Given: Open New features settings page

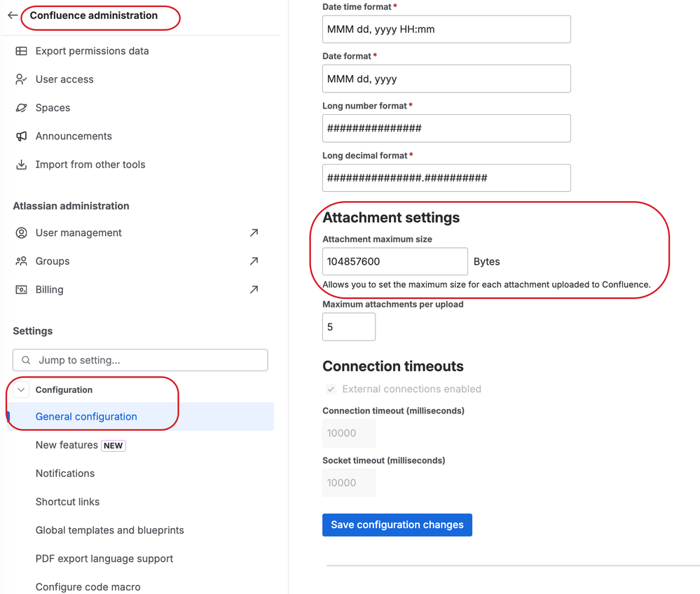Looking at the screenshot, I should 67,445.
